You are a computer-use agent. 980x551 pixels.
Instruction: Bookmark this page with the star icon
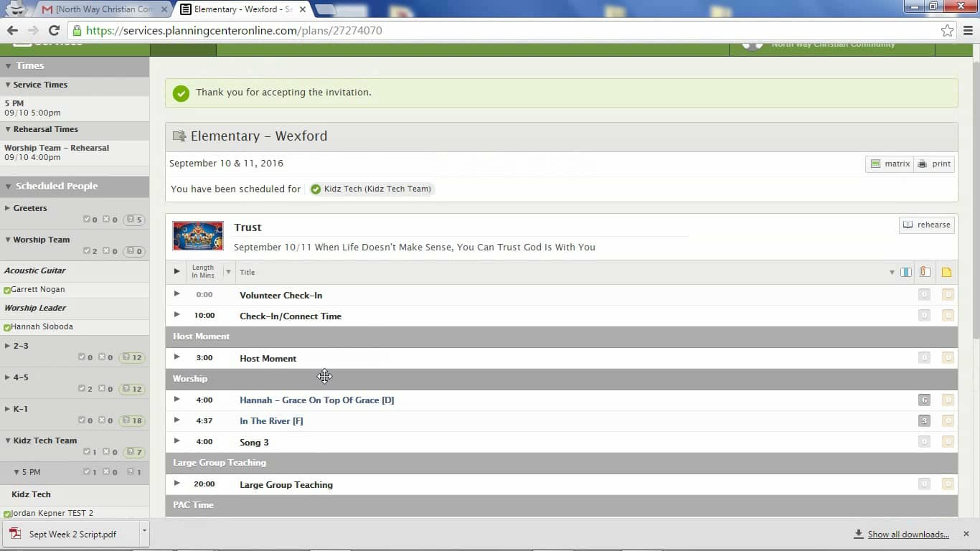(x=948, y=31)
